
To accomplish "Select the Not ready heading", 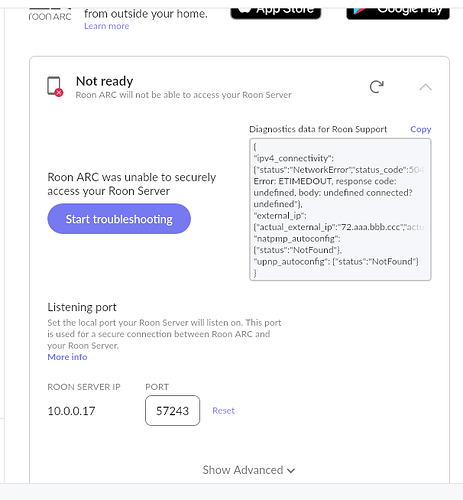I will click(104, 81).
